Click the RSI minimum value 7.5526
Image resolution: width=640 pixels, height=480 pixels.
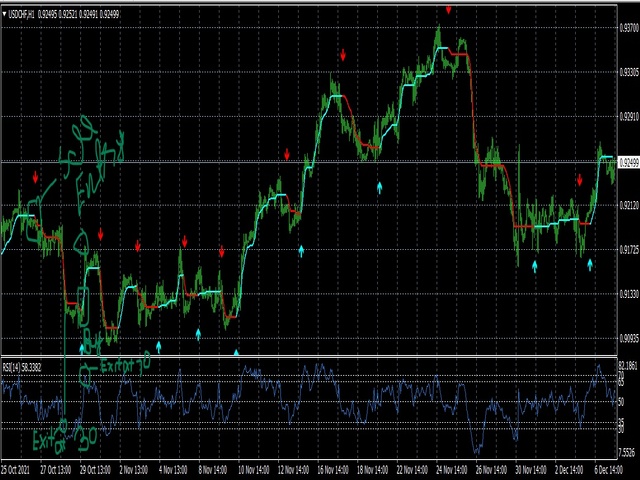629,453
